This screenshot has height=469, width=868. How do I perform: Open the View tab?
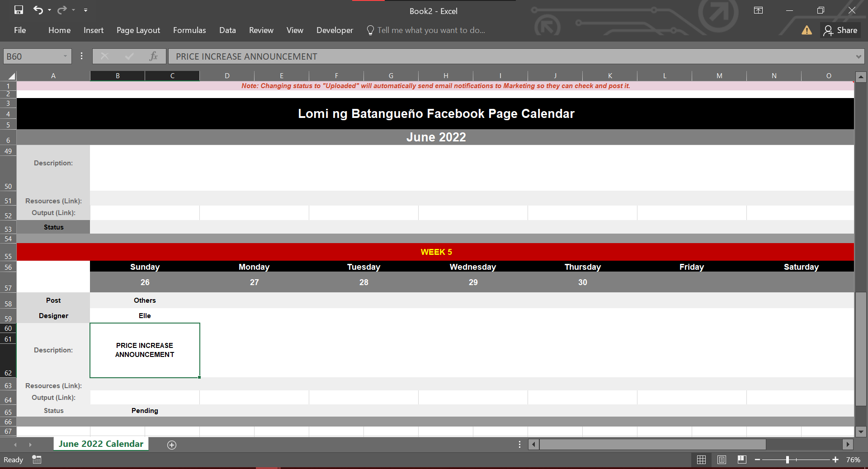(295, 30)
